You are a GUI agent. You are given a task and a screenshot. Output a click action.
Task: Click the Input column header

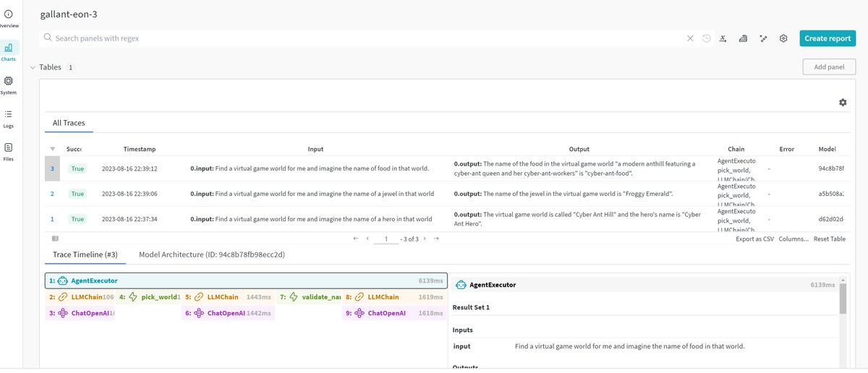point(315,150)
